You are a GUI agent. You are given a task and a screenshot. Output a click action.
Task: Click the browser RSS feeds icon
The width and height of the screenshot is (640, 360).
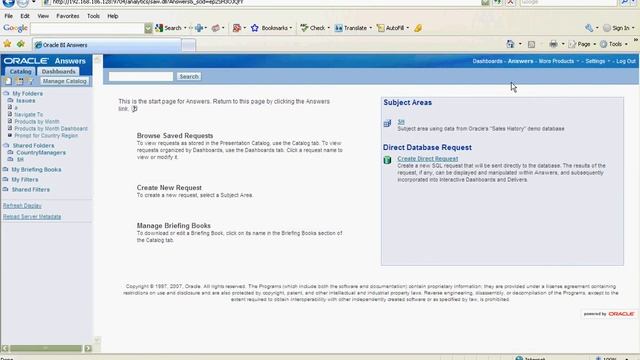coord(531,44)
